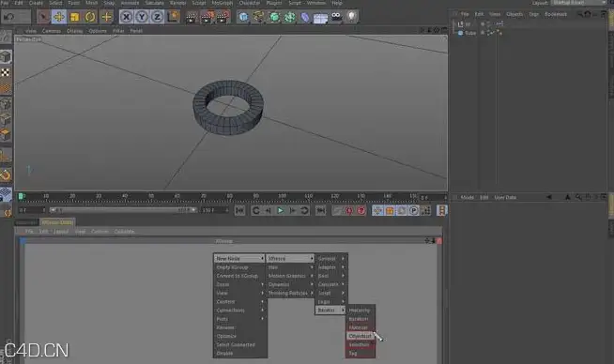Go to start of animation
The image size is (614, 364).
(x=239, y=210)
